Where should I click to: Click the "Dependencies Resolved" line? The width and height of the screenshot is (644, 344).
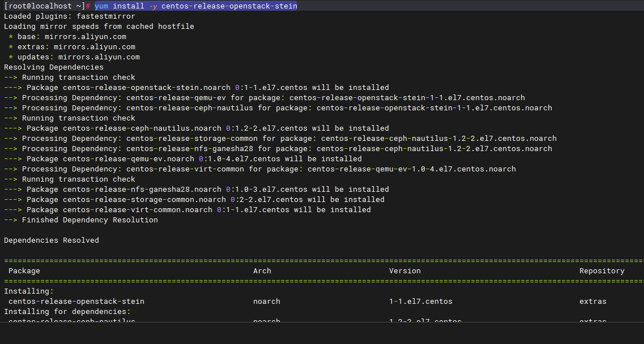(52, 240)
